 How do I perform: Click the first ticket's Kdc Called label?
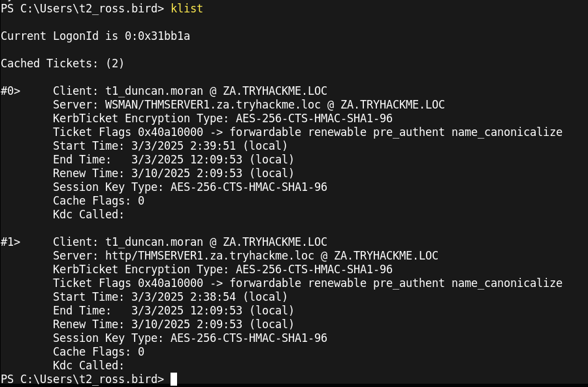coord(88,214)
